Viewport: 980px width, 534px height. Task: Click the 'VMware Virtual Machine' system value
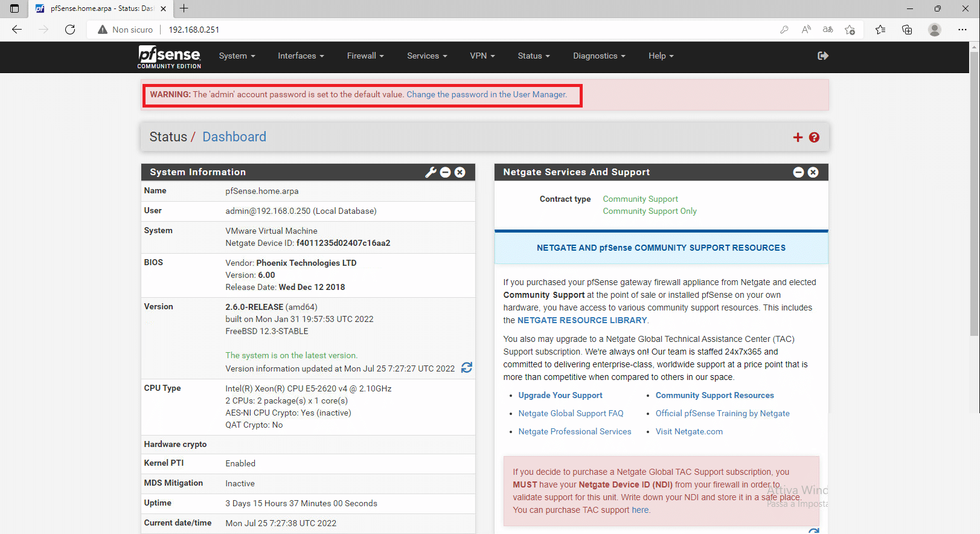click(x=271, y=231)
